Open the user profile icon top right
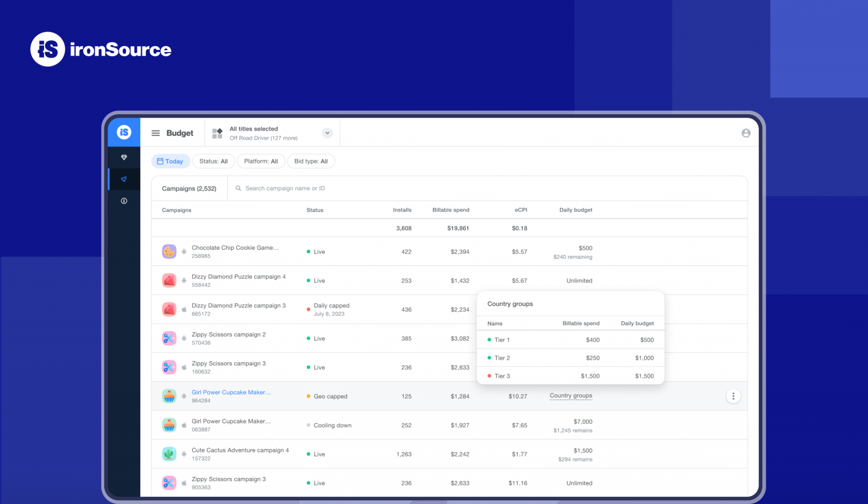The width and height of the screenshot is (868, 504). coord(745,132)
